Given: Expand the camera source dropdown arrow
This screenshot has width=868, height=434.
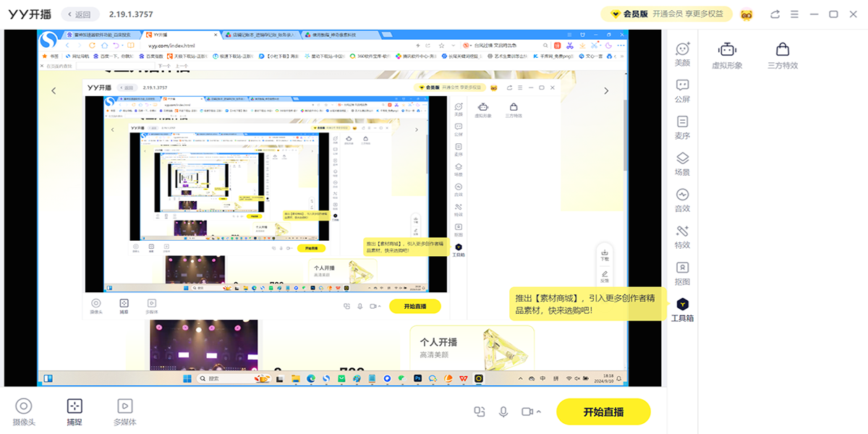Looking at the screenshot, I should tap(539, 411).
